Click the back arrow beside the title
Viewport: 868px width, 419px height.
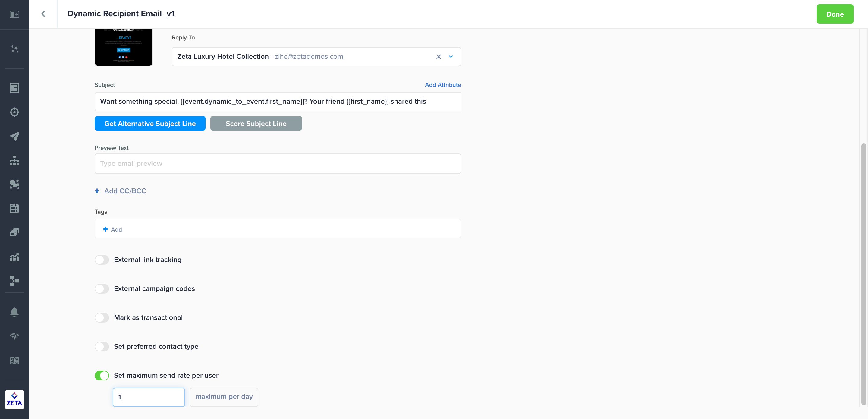(x=43, y=14)
